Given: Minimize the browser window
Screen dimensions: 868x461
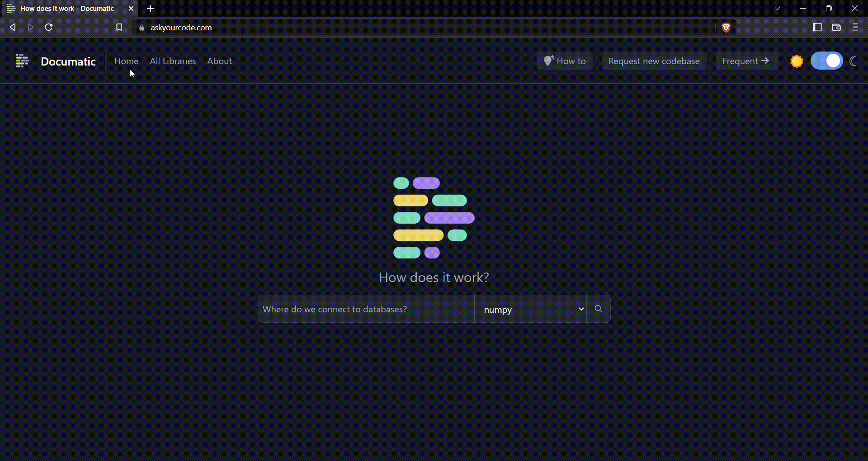Looking at the screenshot, I should point(803,8).
